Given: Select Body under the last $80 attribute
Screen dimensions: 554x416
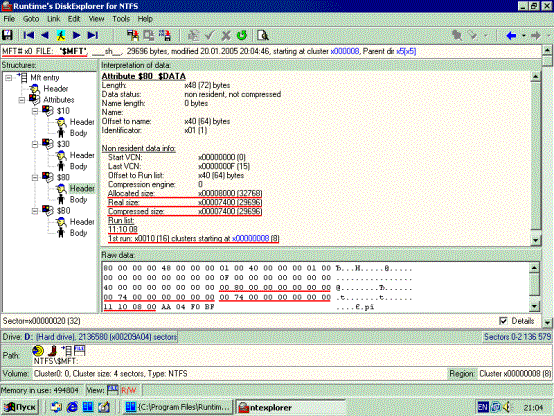Looking at the screenshot, I should click(78, 233).
